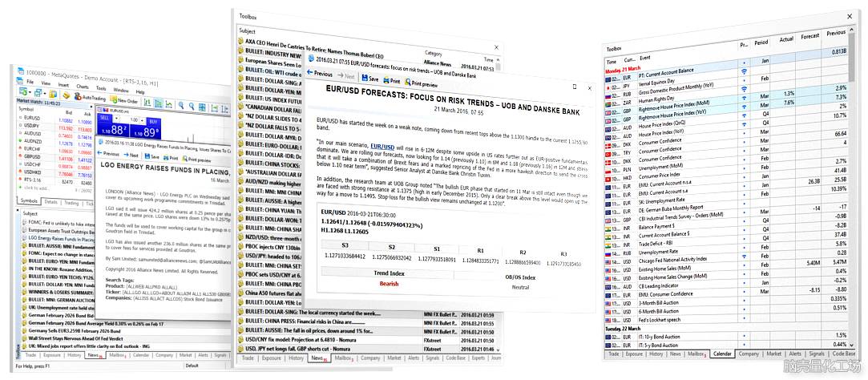Select line chart icon in toolbar
868x380 pixels.
click(169, 104)
